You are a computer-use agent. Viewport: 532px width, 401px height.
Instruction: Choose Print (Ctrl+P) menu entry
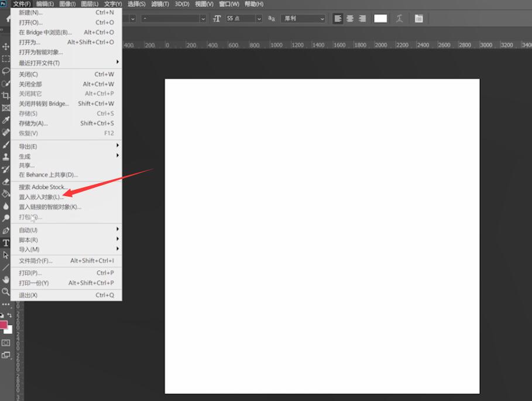tap(67, 273)
